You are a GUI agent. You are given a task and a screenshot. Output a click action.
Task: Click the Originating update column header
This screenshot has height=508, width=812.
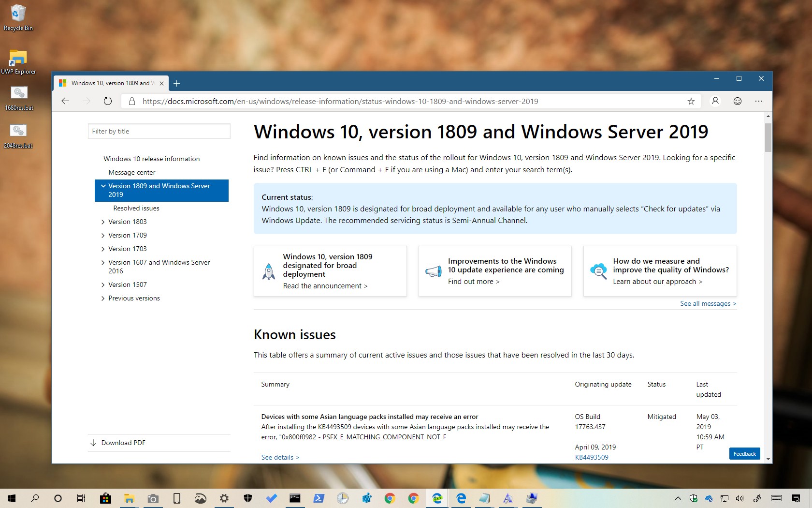click(603, 384)
